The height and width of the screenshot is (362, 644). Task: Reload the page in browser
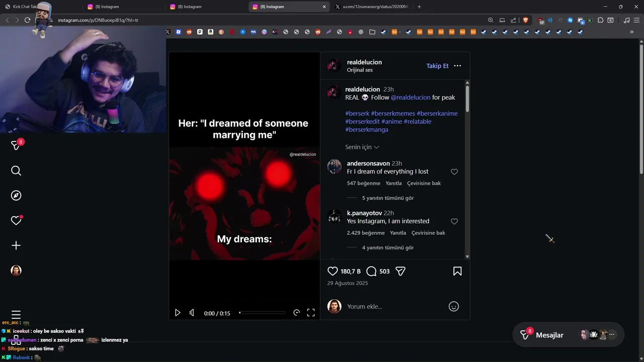coord(27,20)
